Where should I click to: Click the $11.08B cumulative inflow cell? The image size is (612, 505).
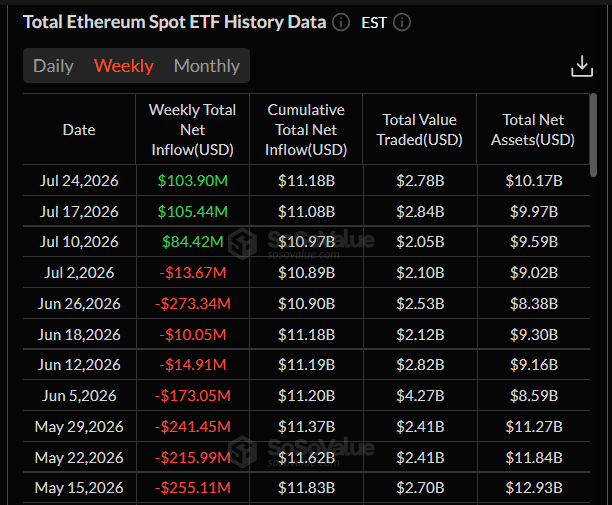point(306,212)
